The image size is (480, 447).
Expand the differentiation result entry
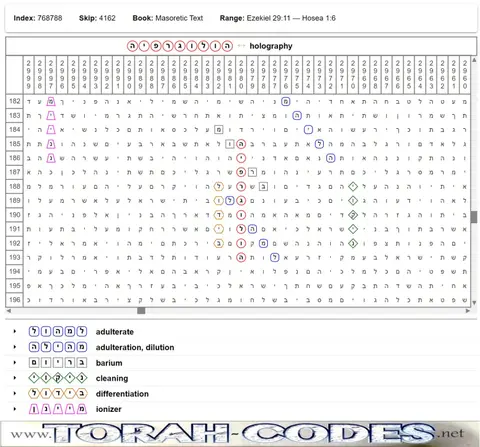point(14,393)
